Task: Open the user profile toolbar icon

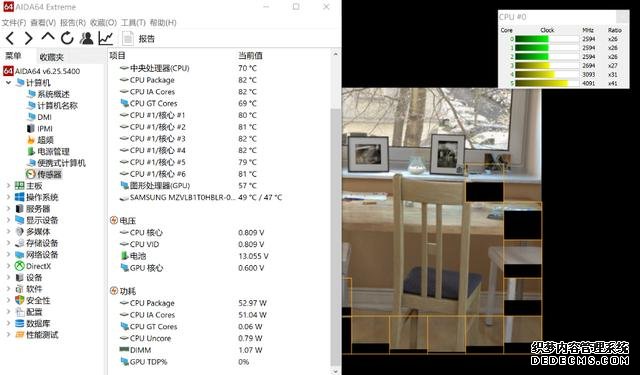Action: (87, 38)
